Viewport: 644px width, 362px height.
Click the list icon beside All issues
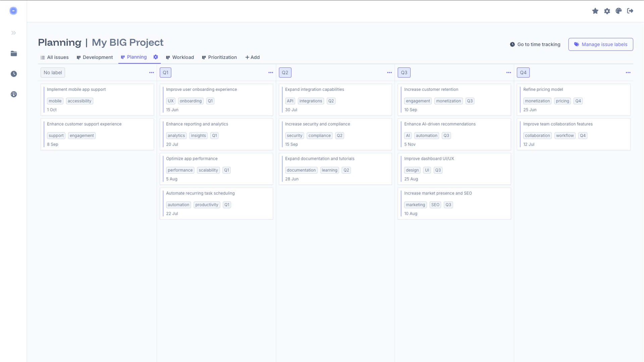coord(42,57)
